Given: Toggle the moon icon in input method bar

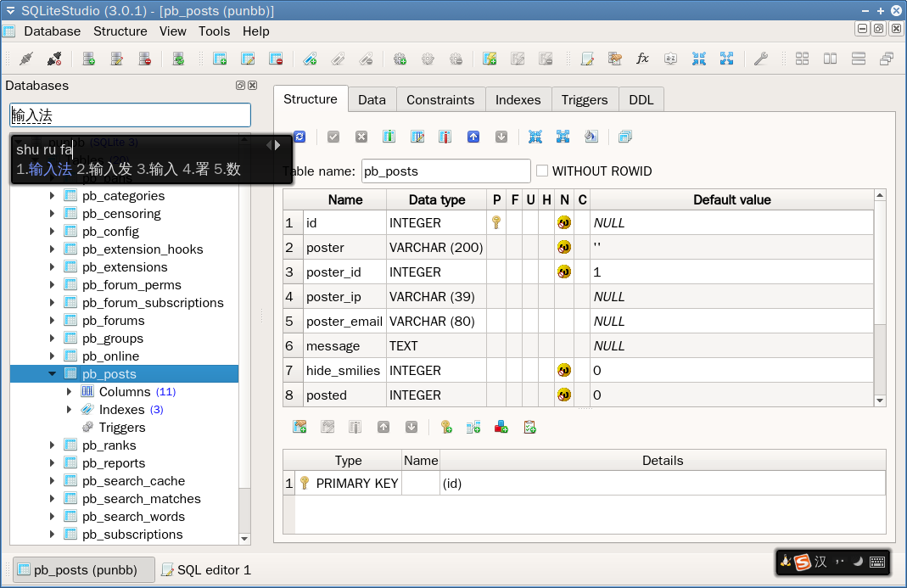Looking at the screenshot, I should 857,562.
